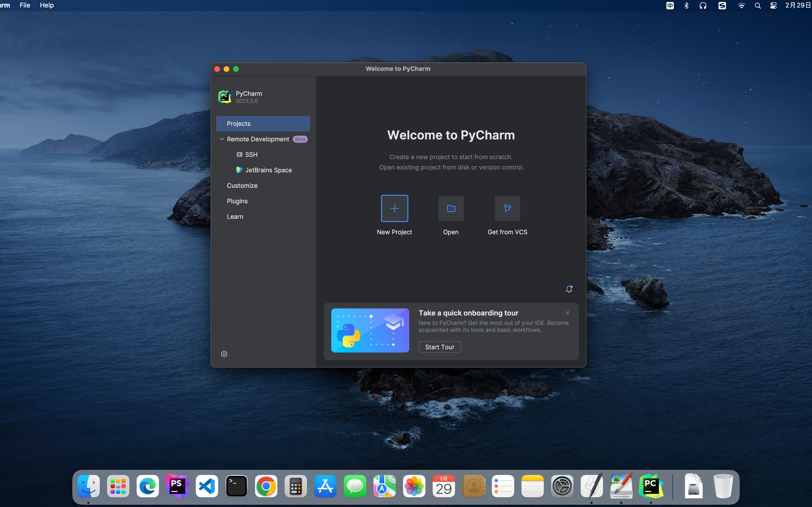
Task: Click the JetBrains Space icon
Action: click(x=240, y=170)
